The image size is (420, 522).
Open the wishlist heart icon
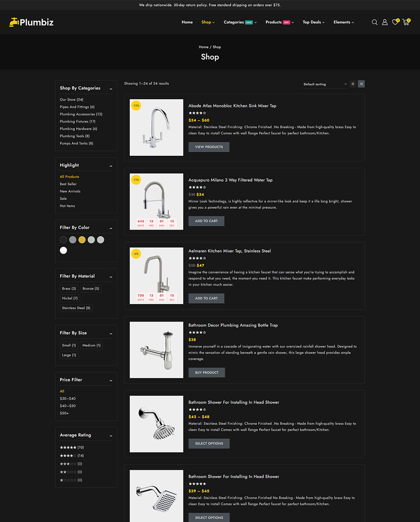[x=395, y=22]
